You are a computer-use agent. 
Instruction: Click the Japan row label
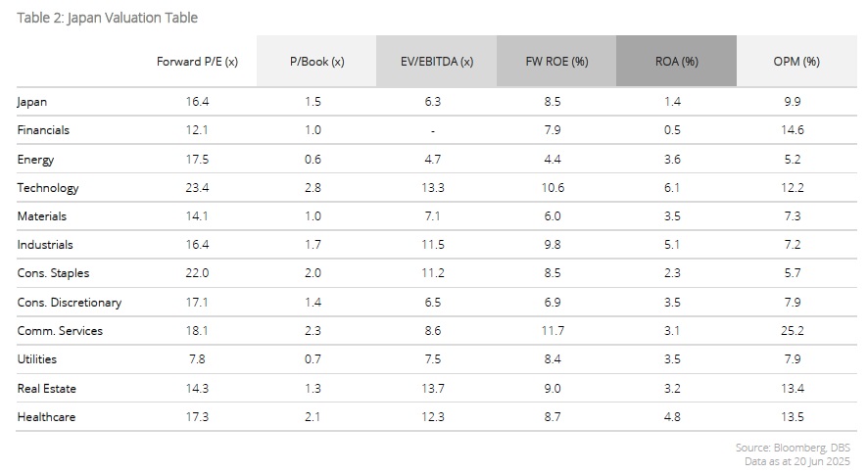click(31, 102)
